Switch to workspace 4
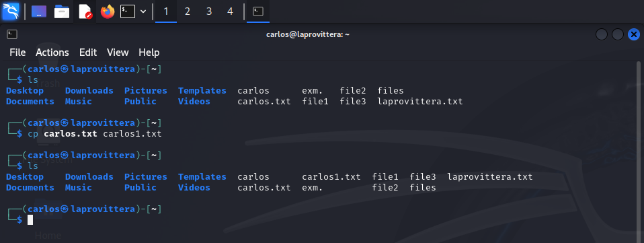 [x=230, y=11]
